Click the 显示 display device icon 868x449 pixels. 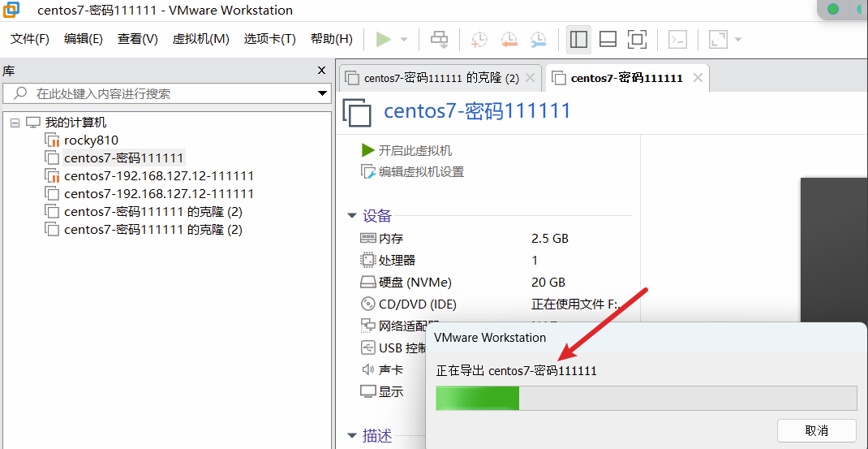click(x=367, y=391)
